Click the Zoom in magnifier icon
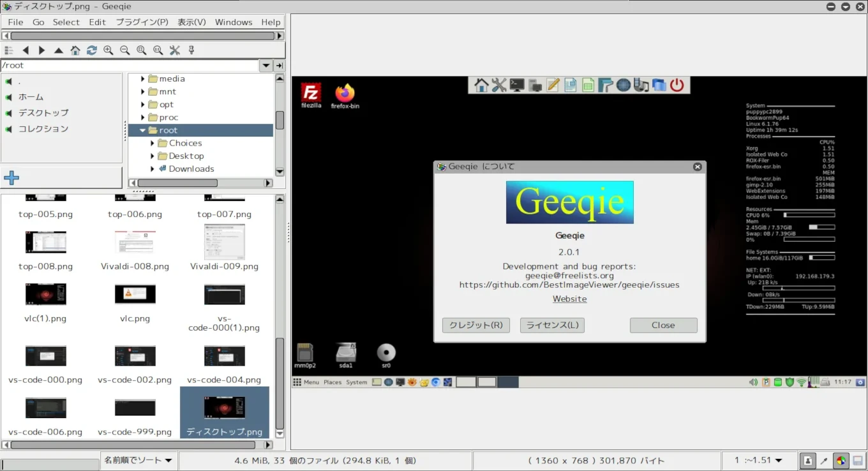The width and height of the screenshot is (868, 471). click(108, 50)
